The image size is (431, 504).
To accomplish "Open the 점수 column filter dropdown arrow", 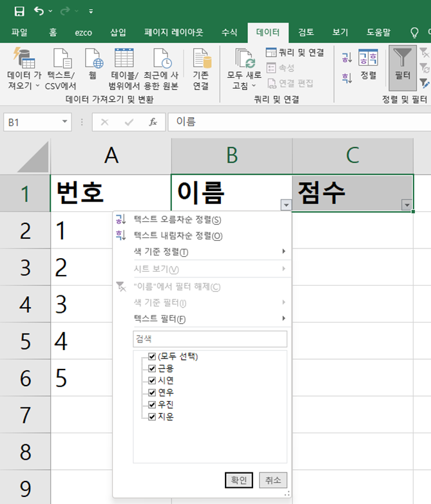I will pos(407,205).
